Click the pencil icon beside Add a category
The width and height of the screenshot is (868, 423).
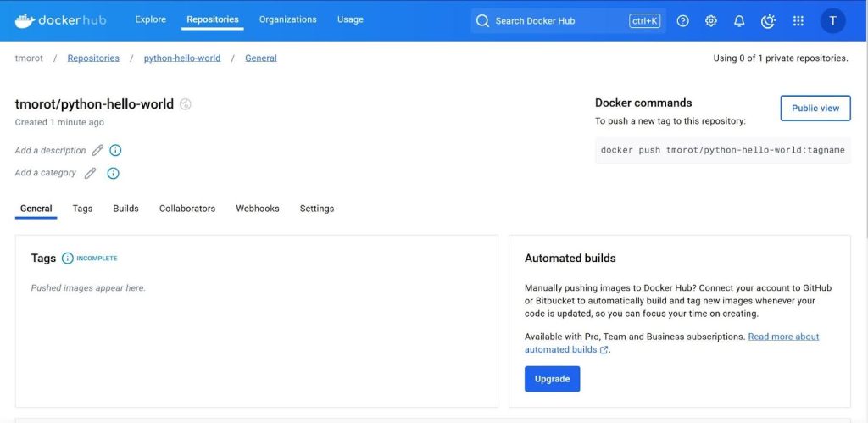click(x=90, y=173)
